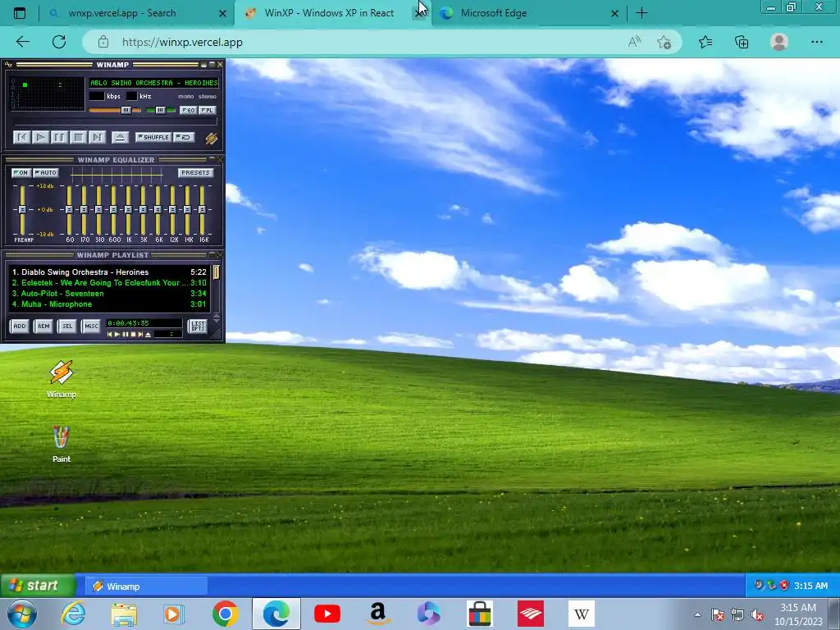Click the Winamp track seek bar
The image size is (840, 630).
point(115,123)
